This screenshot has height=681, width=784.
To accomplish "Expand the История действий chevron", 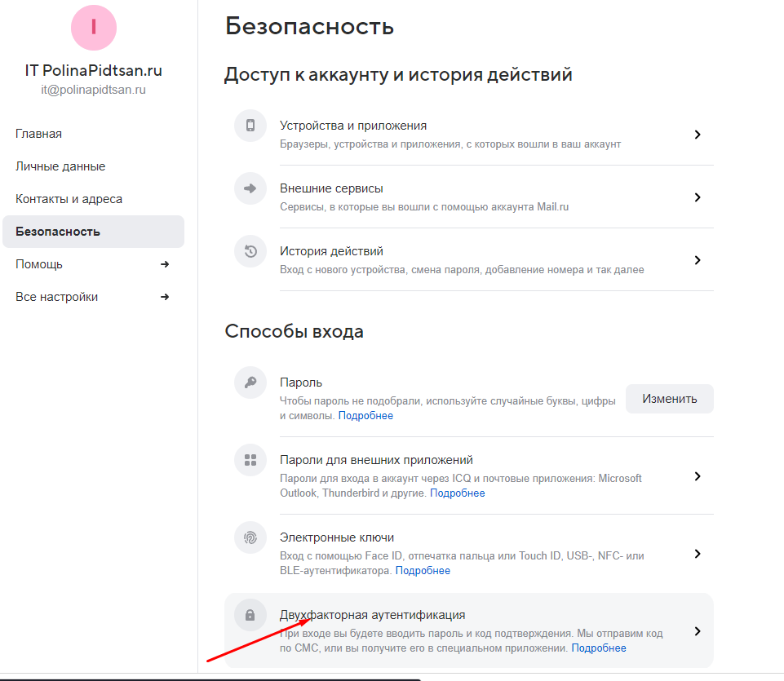I will click(697, 260).
